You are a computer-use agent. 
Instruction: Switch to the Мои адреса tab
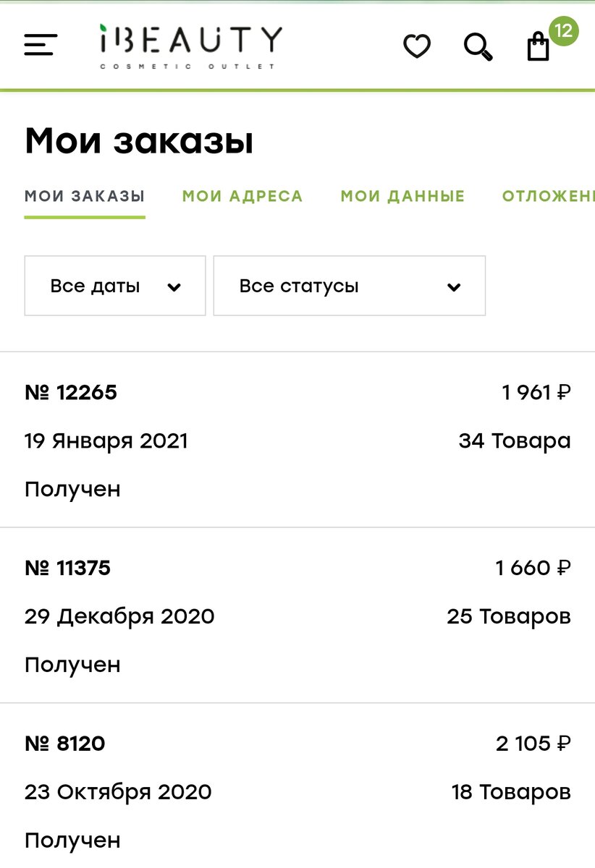click(x=242, y=196)
